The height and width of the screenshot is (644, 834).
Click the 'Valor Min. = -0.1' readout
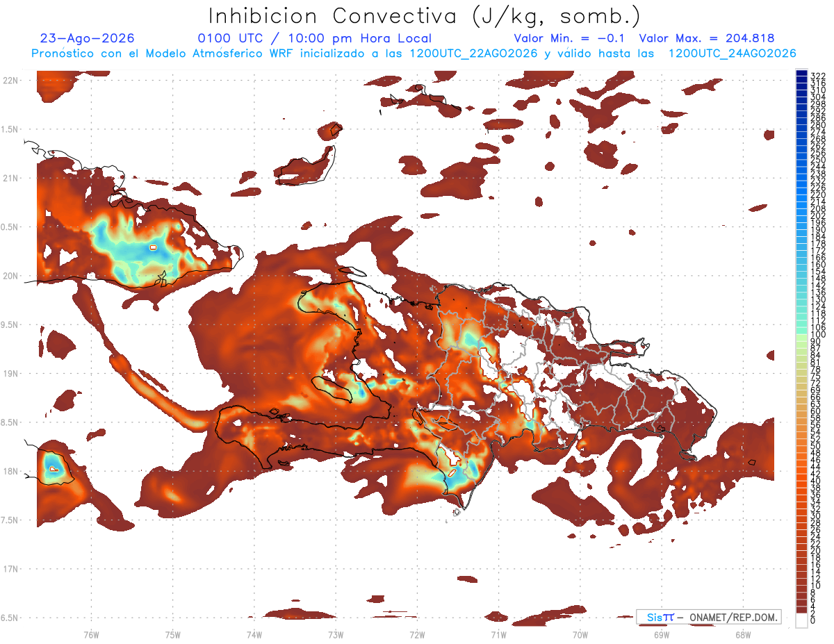click(570, 38)
